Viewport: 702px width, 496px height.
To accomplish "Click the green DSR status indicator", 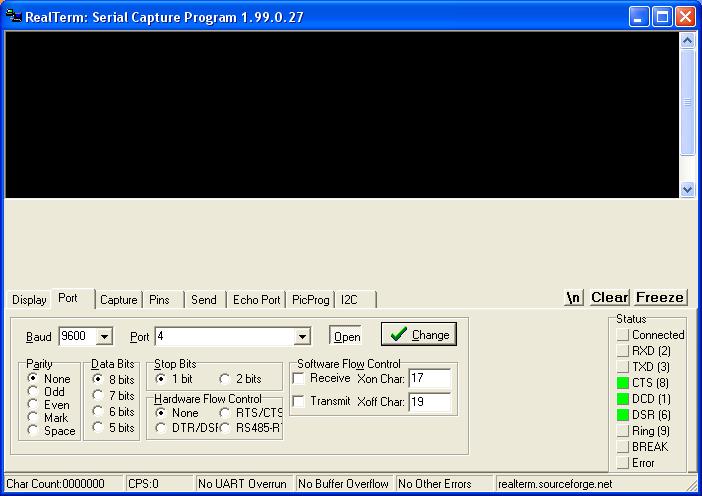I will [623, 415].
